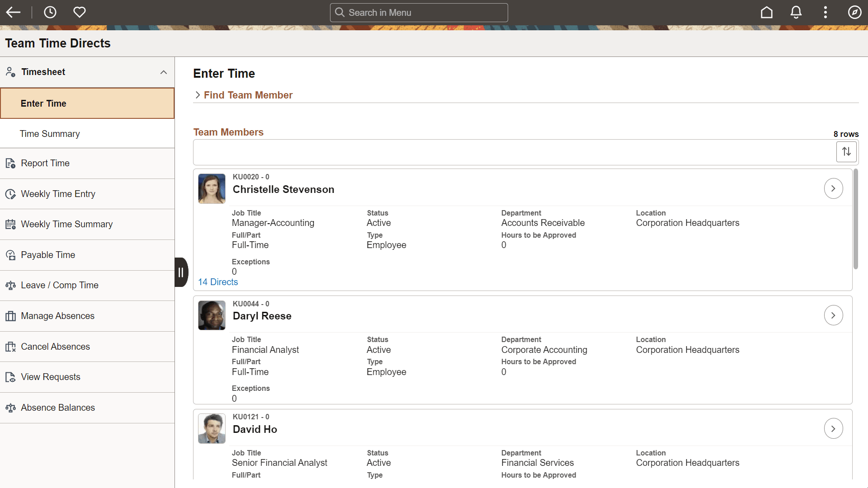This screenshot has height=488, width=868.
Task: Open the Notifications bell
Action: [796, 12]
